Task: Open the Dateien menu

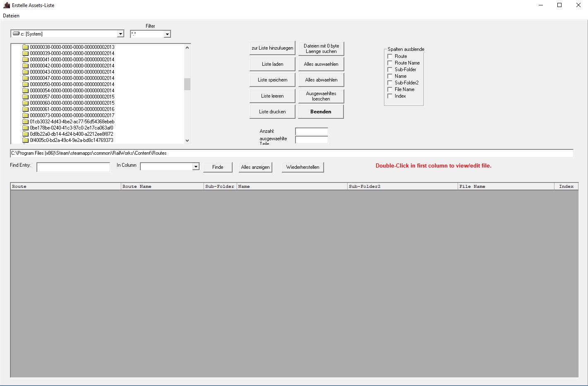Action: click(x=11, y=16)
